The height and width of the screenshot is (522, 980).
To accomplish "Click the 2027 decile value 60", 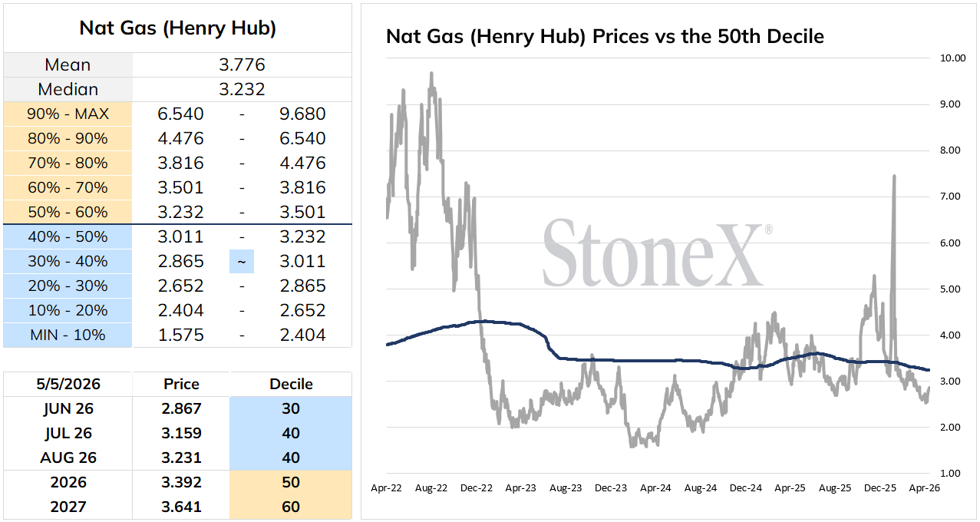I will tap(291, 507).
